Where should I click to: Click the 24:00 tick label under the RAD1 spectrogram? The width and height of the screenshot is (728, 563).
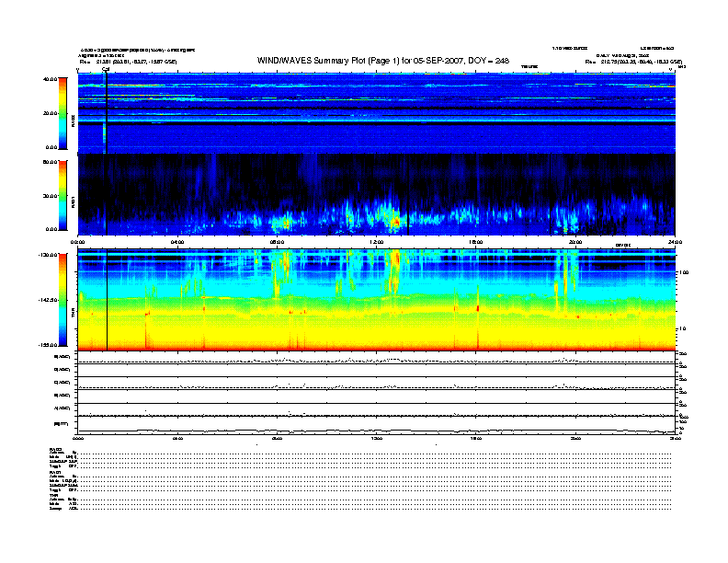(x=675, y=242)
